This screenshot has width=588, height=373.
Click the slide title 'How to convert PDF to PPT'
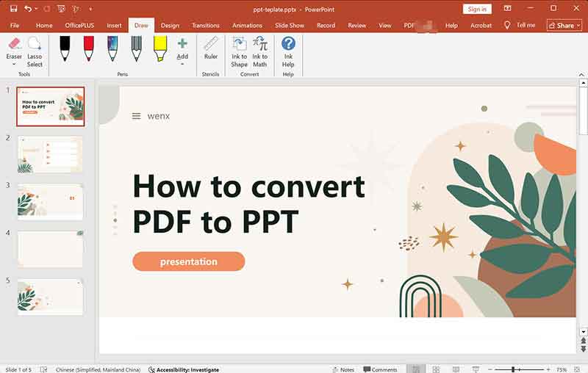click(x=249, y=204)
